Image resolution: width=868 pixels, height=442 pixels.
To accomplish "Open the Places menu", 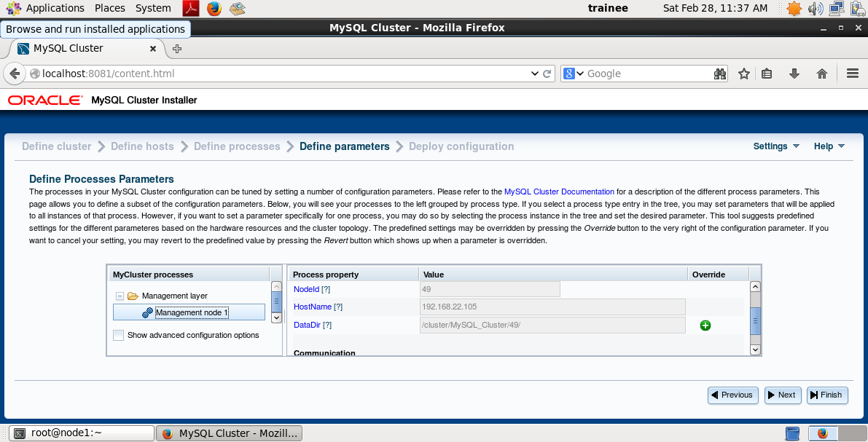I will pos(109,8).
